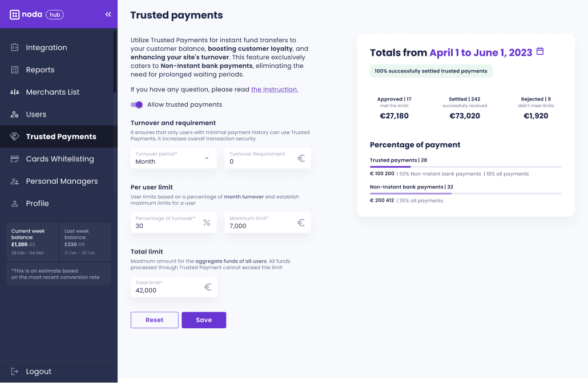This screenshot has width=588, height=383.
Task: Toggle the Allow trusted payments switch
Action: pyautogui.click(x=136, y=104)
